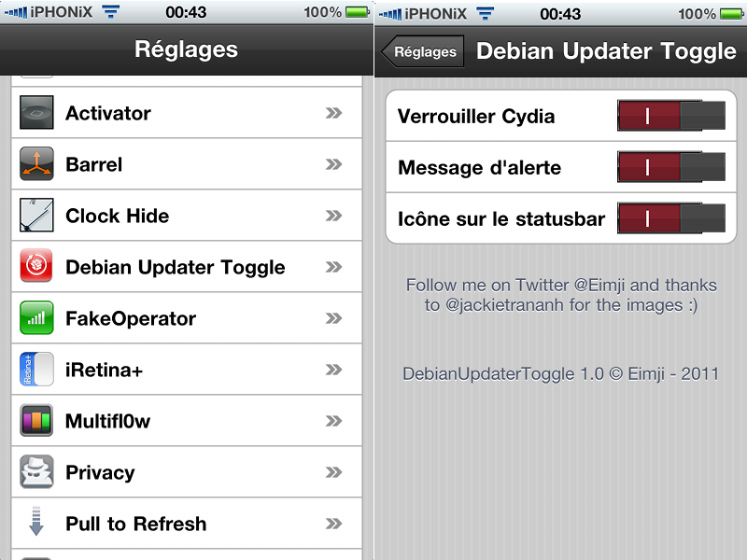The height and width of the screenshot is (560, 747).
Task: Go back with the Réglages button
Action: click(423, 51)
